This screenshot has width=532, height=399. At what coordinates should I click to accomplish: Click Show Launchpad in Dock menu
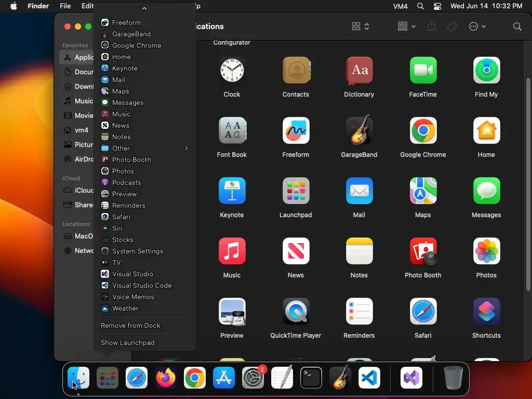(x=145, y=343)
